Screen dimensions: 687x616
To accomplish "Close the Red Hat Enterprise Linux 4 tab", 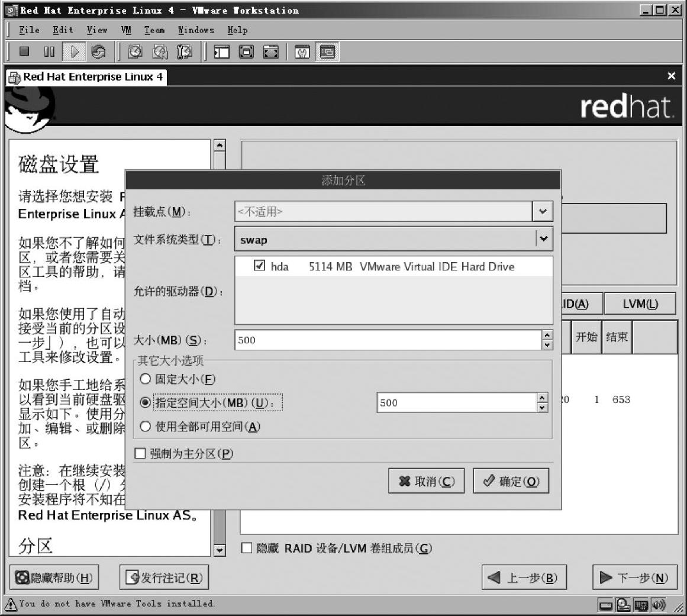I will tap(671, 76).
